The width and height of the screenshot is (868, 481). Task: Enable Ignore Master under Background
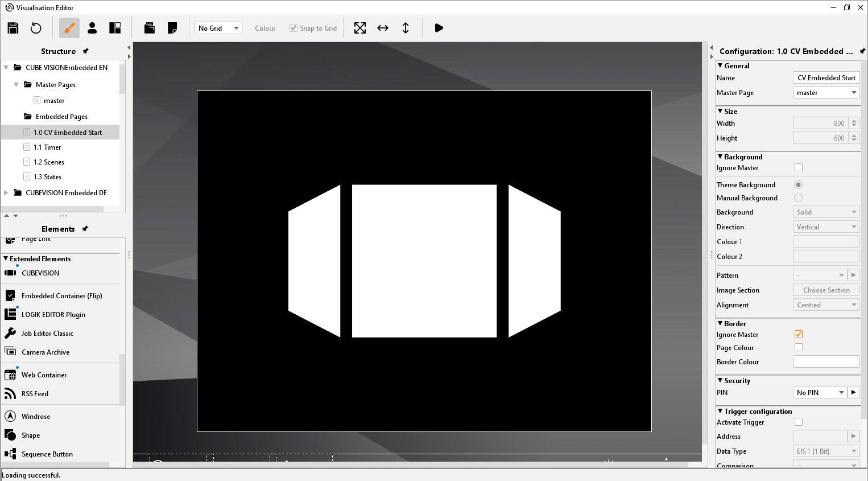pyautogui.click(x=799, y=167)
